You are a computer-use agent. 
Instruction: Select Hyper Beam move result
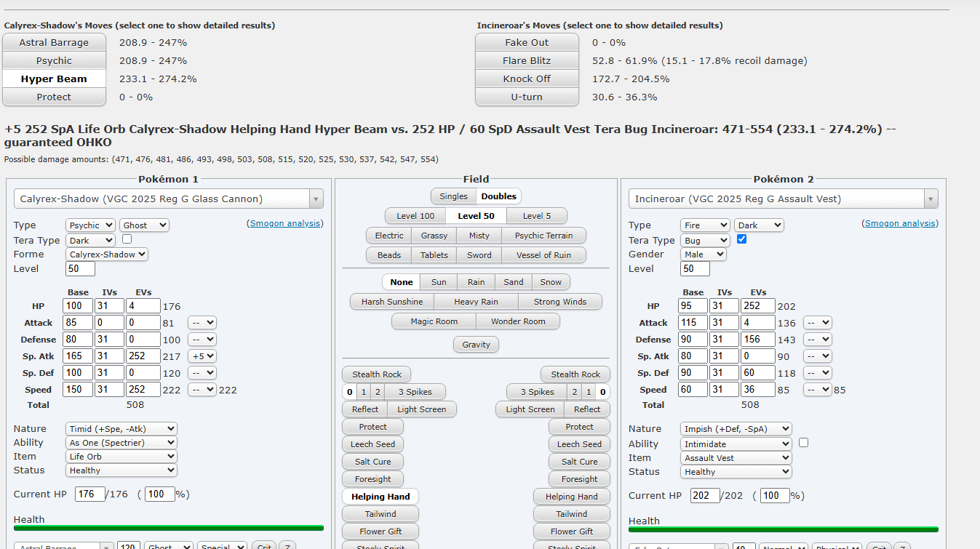pyautogui.click(x=55, y=79)
